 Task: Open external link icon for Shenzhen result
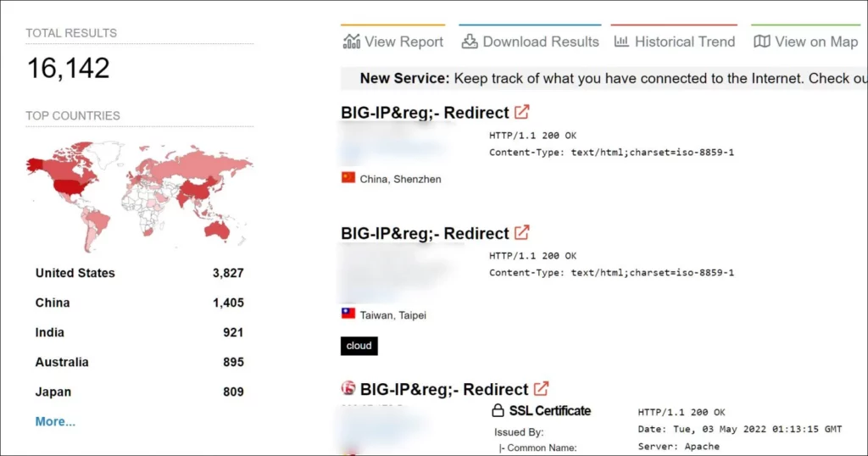click(521, 112)
